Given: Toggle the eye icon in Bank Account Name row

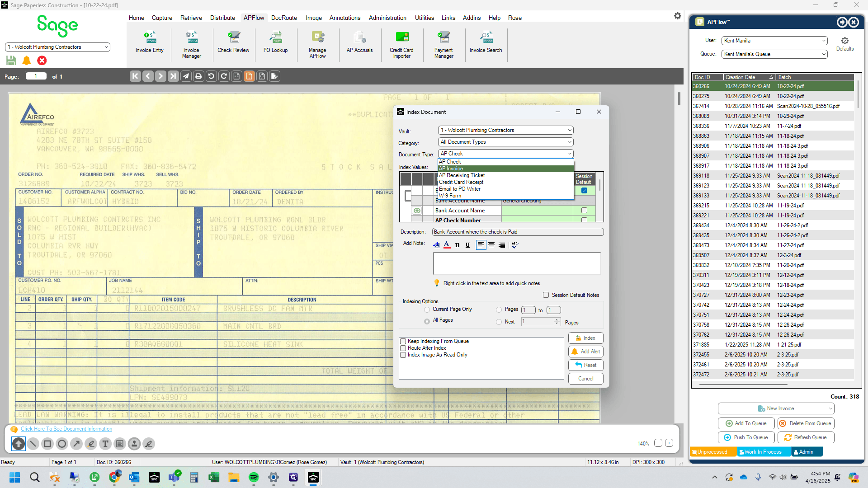Looking at the screenshot, I should tap(417, 211).
